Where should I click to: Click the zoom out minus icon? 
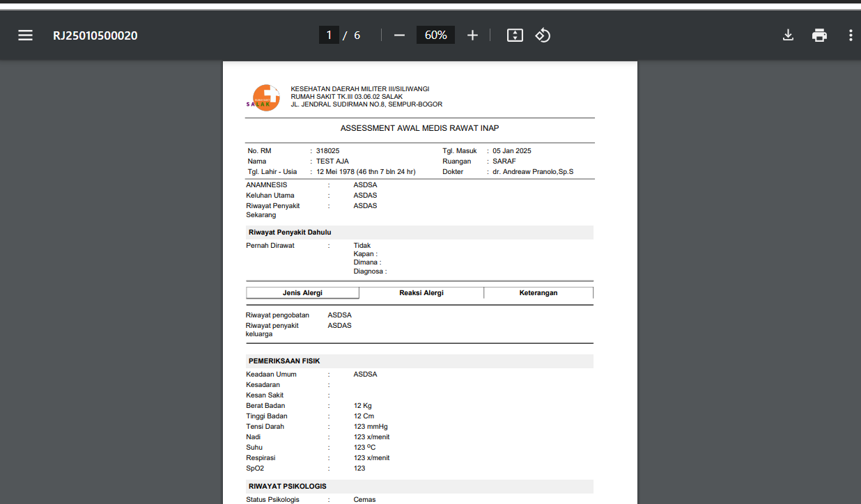tap(399, 36)
